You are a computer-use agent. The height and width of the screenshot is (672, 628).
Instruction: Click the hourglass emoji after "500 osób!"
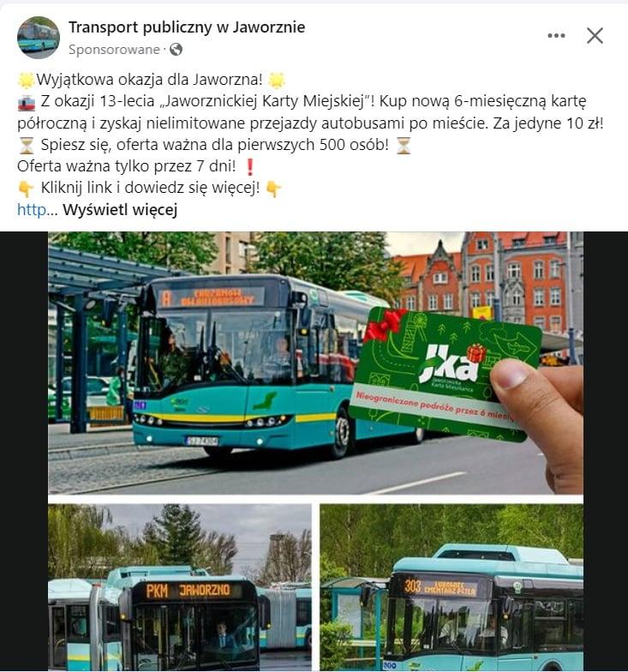[x=403, y=146]
